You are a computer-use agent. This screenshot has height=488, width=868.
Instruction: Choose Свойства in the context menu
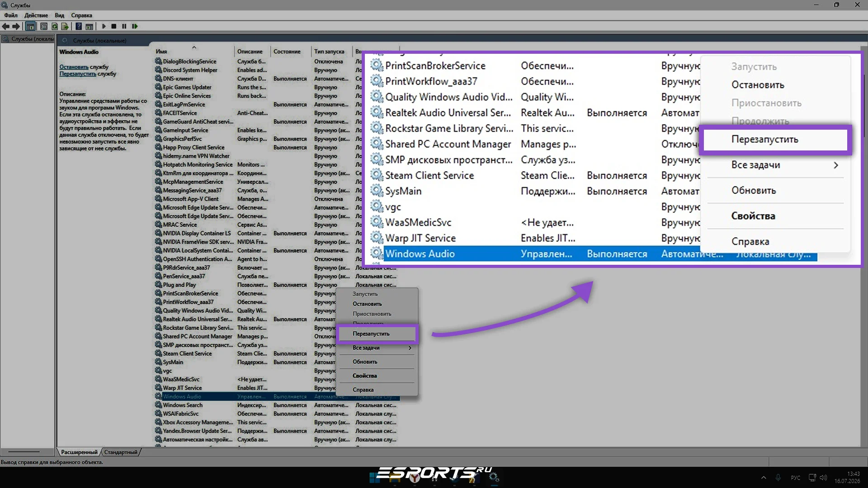[377, 376]
